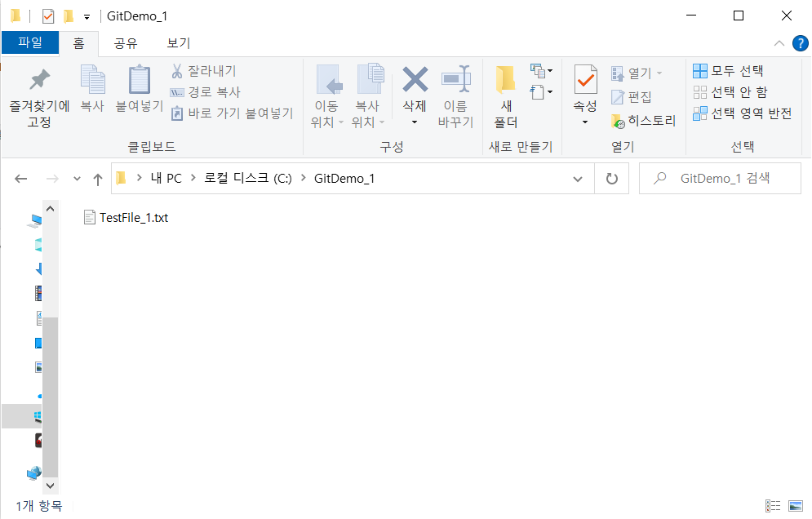The width and height of the screenshot is (812, 519).
Task: Choose 바로 가기 붙여넣기 (Paste shortcut)
Action: coord(232,113)
